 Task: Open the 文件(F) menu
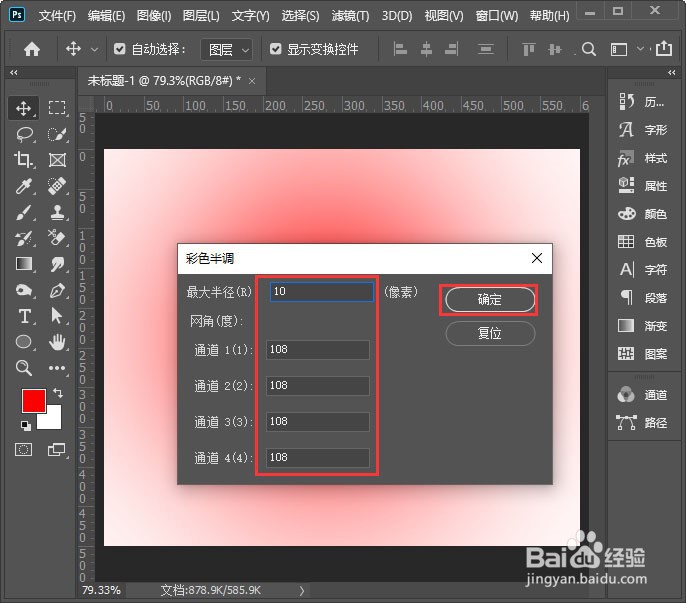pos(57,16)
